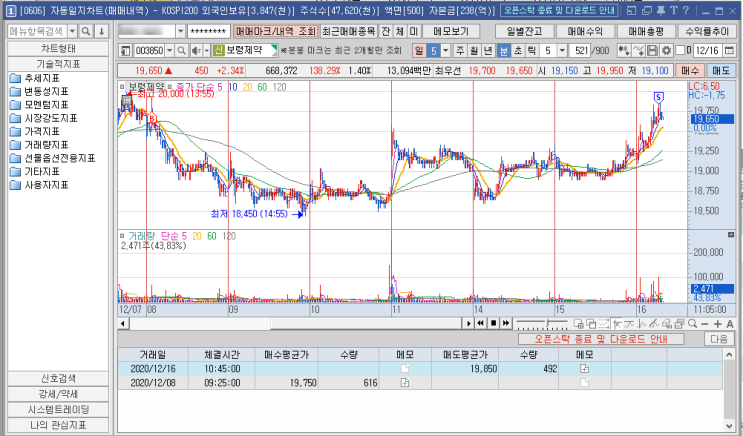Click the rewind chart playback button
The image size is (743, 436).
click(x=480, y=323)
